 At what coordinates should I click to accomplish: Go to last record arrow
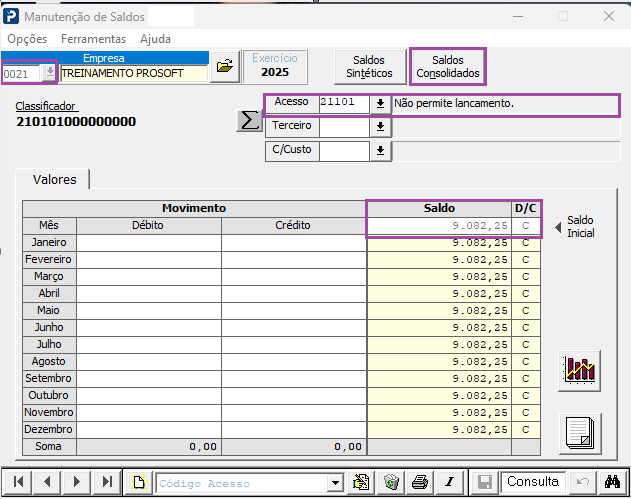[x=107, y=482]
